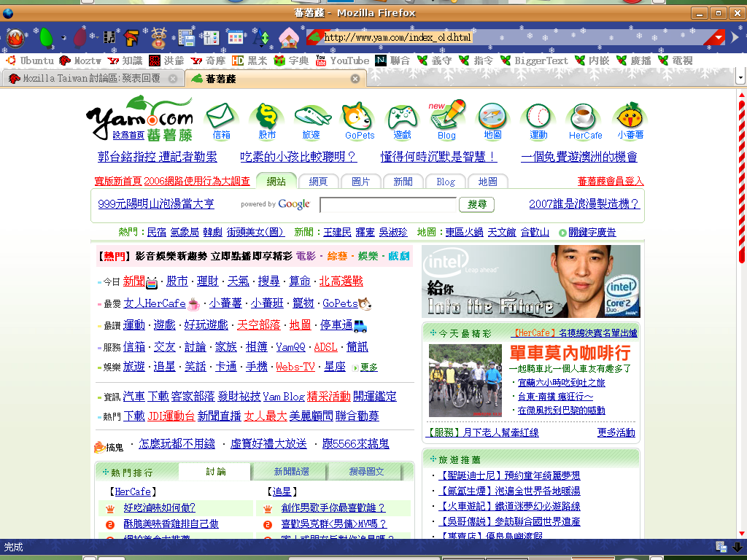Image resolution: width=747 pixels, height=560 pixels.
Task: Click the 旅遊 airplane icon
Action: point(312,117)
